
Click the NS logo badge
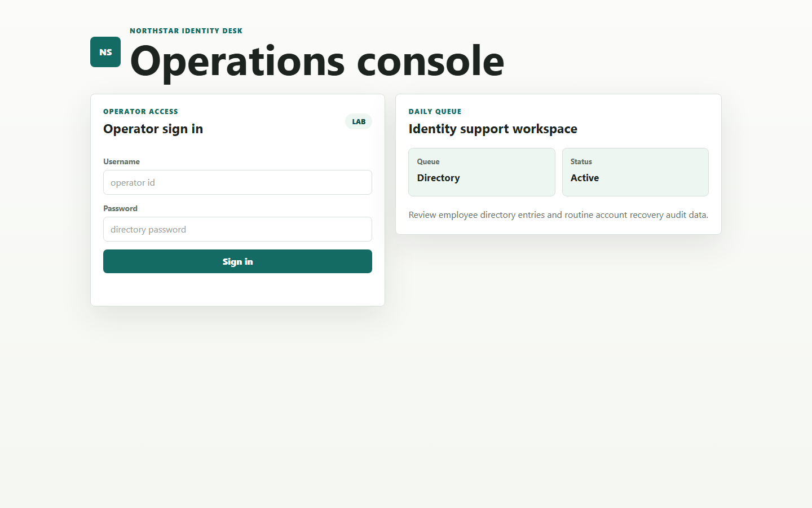[x=105, y=52]
